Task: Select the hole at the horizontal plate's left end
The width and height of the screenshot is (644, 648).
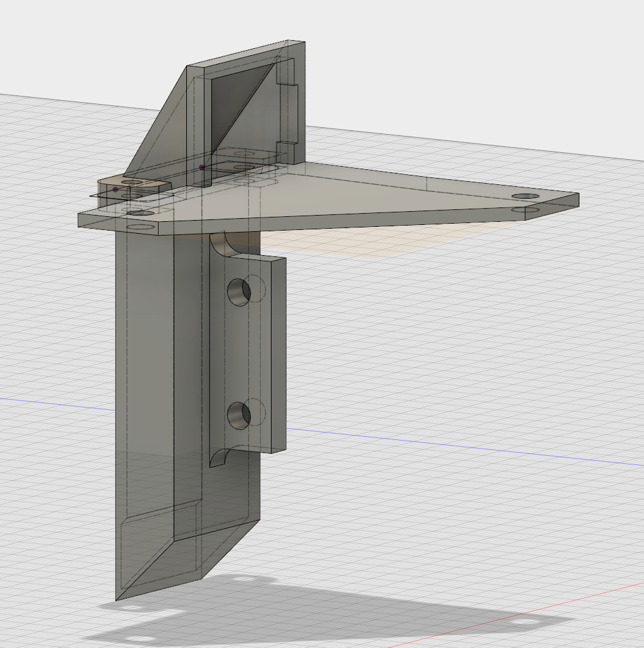Action: (x=140, y=213)
